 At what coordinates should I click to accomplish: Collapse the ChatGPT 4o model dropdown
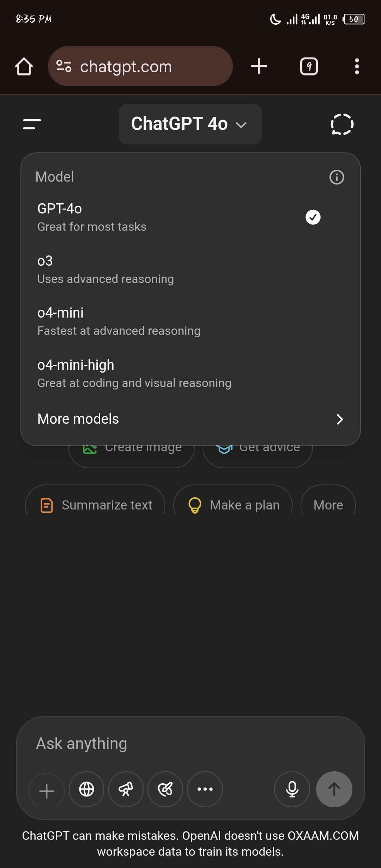click(190, 124)
